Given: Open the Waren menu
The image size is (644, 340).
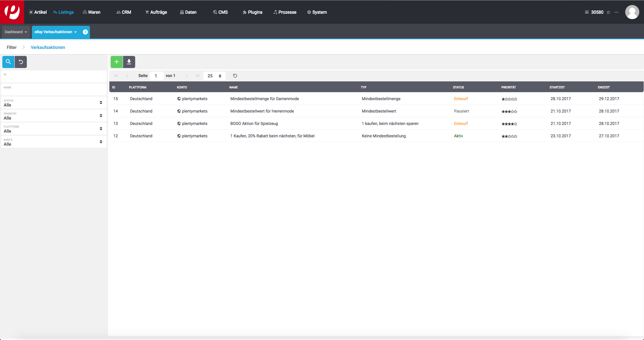Looking at the screenshot, I should [x=92, y=12].
